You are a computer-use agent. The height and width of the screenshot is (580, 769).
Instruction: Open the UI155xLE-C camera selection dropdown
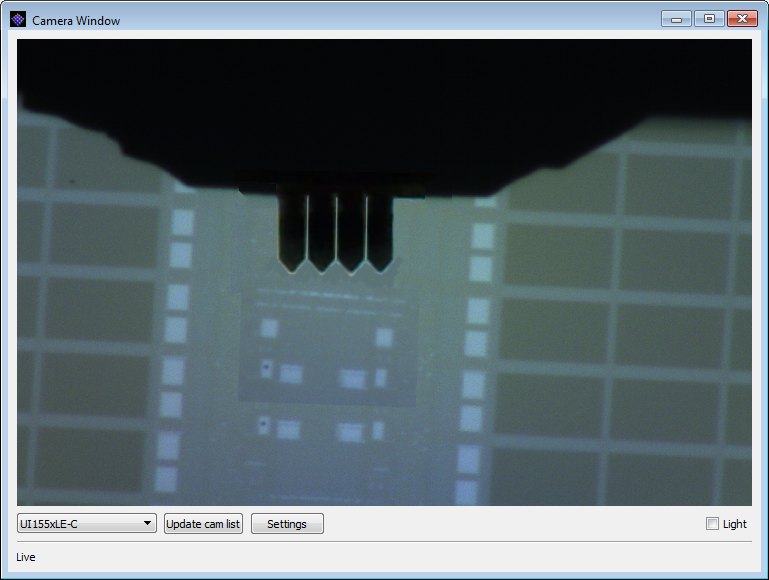[x=87, y=524]
